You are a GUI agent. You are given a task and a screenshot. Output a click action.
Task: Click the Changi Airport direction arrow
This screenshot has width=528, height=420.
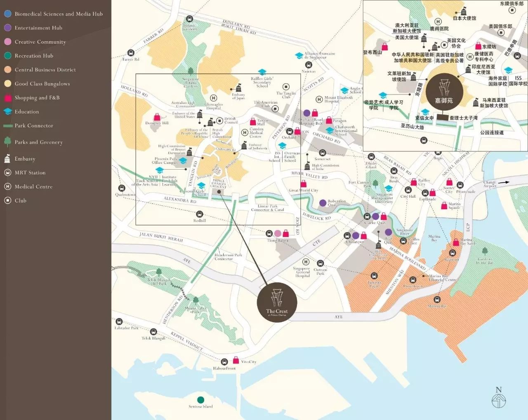point(504,182)
